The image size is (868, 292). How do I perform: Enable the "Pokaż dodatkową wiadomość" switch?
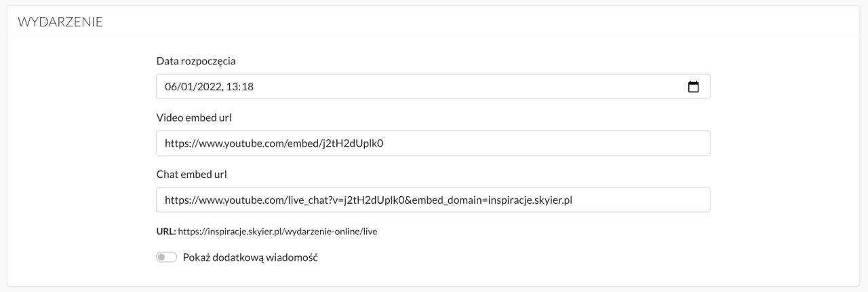coord(166,257)
